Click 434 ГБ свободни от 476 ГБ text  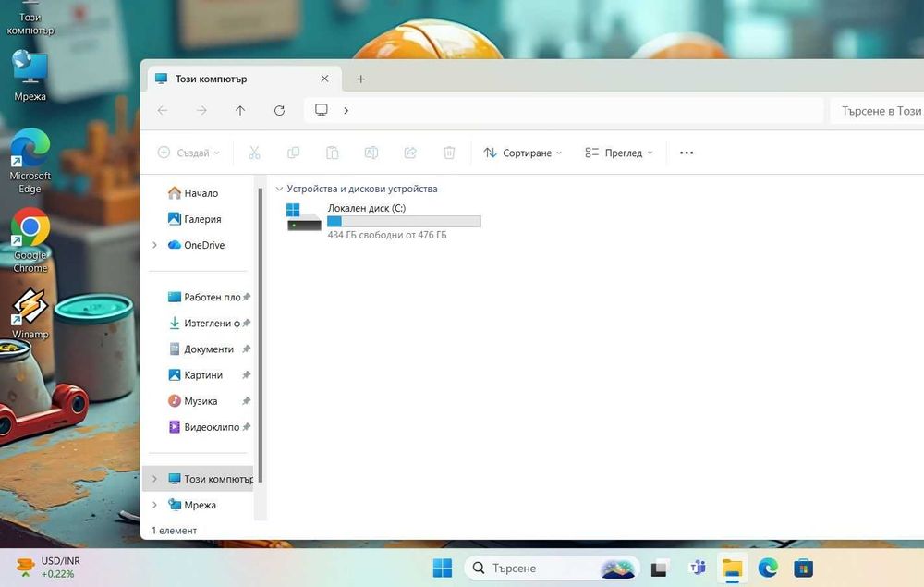(x=387, y=235)
